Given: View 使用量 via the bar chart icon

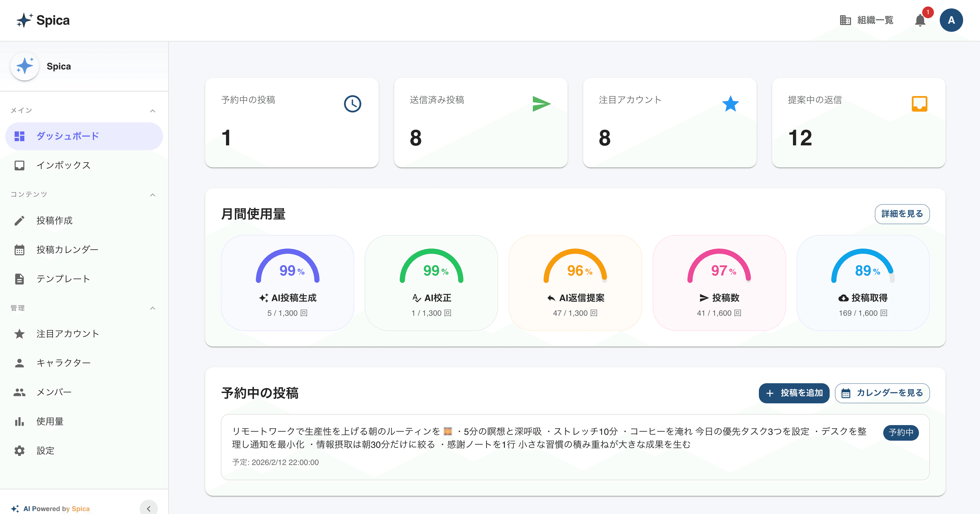Looking at the screenshot, I should pyautogui.click(x=19, y=421).
